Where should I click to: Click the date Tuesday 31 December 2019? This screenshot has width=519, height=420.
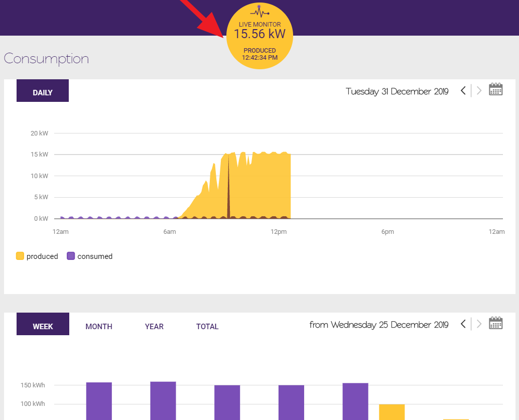397,91
